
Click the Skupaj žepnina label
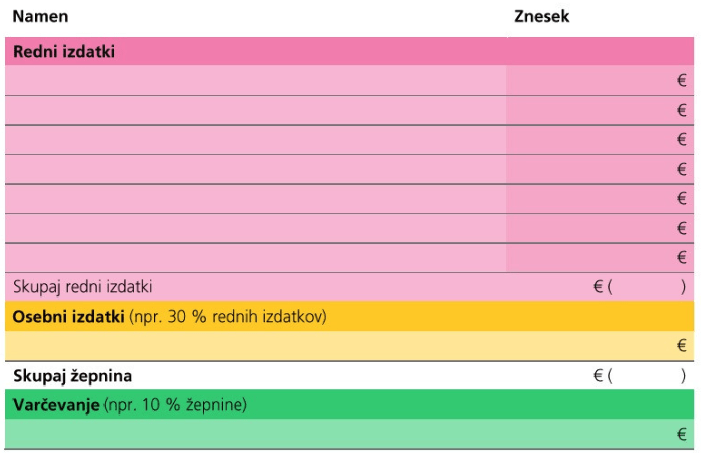coord(72,376)
